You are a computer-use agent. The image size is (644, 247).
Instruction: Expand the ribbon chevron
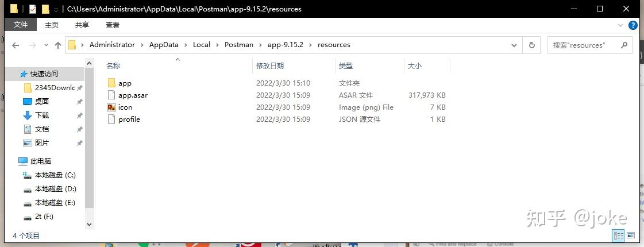pyautogui.click(x=620, y=25)
